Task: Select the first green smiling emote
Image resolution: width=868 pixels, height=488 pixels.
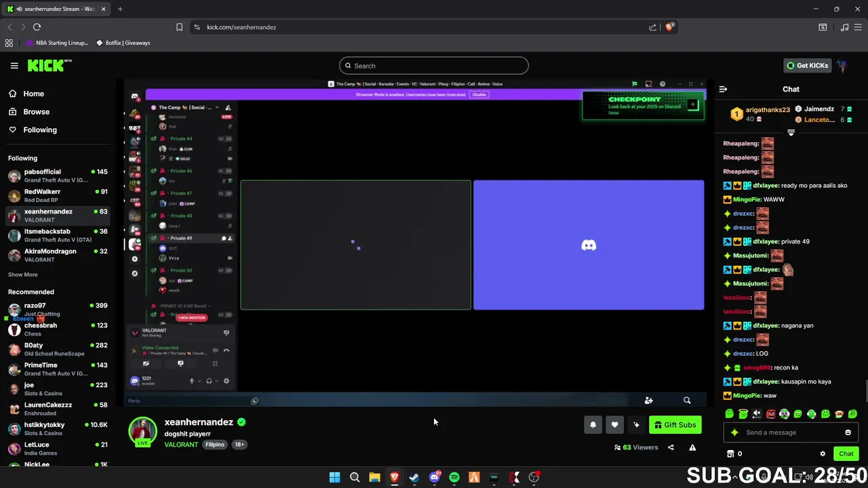Action: coord(730,414)
